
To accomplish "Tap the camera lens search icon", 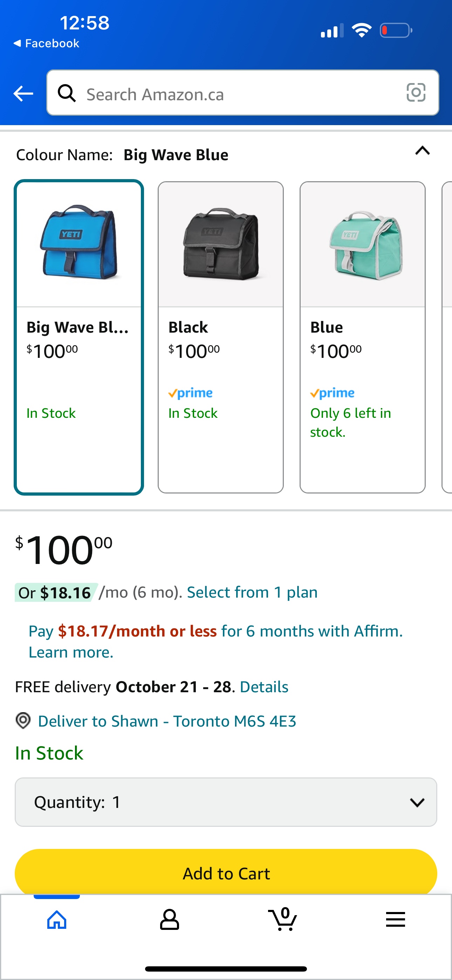I will point(416,93).
